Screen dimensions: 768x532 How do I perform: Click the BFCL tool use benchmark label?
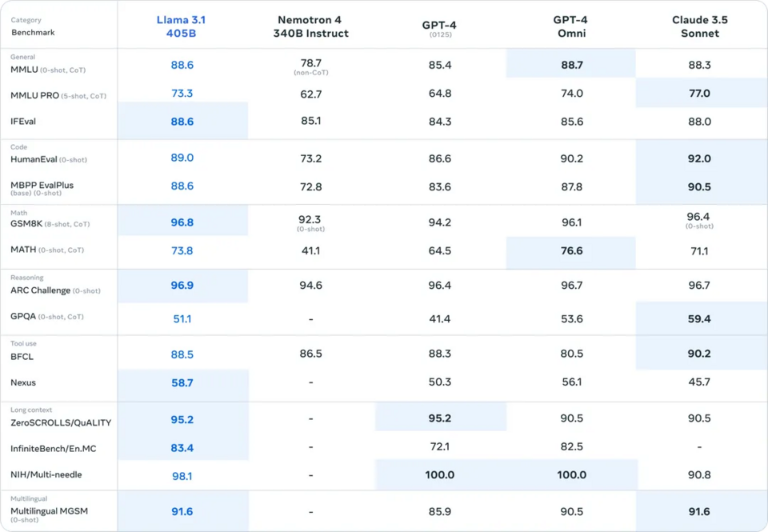22,357
